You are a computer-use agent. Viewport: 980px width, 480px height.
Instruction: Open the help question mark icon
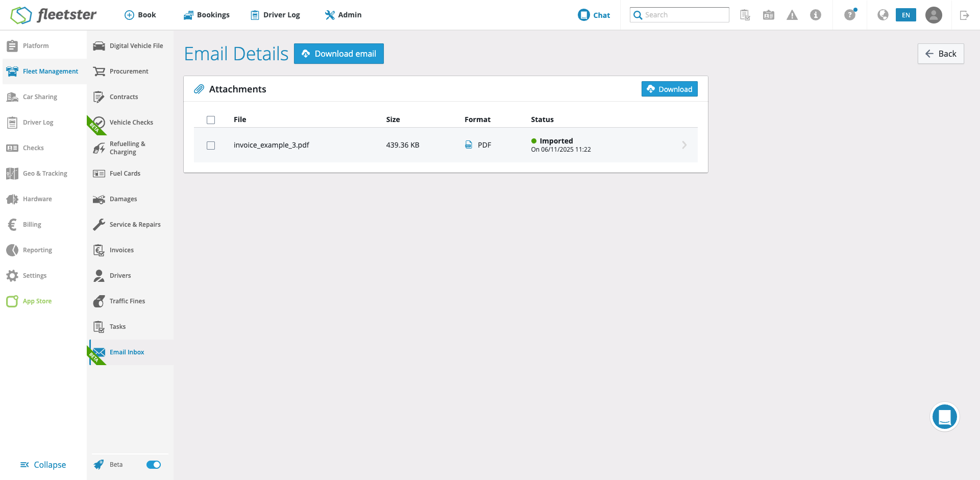[x=850, y=15]
